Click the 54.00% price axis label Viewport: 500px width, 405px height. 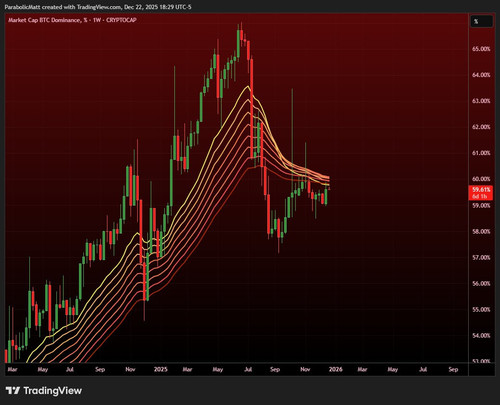(481, 336)
